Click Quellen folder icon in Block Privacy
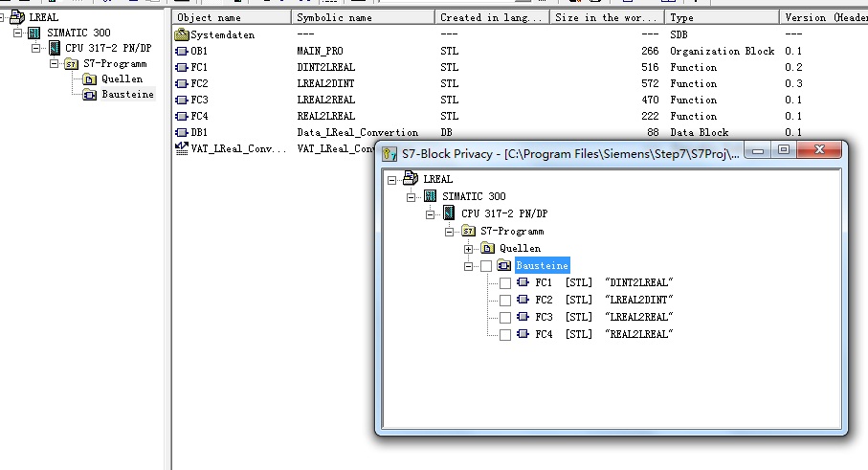This screenshot has width=868, height=470. 488,248
